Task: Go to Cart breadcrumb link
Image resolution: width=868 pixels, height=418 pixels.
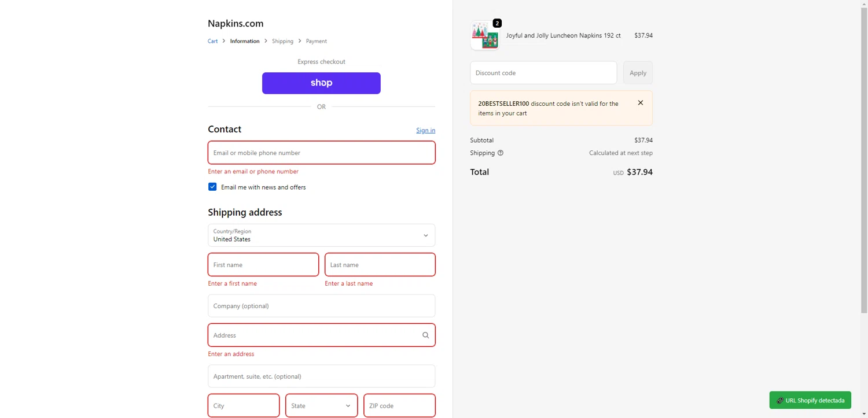Action: (x=212, y=41)
